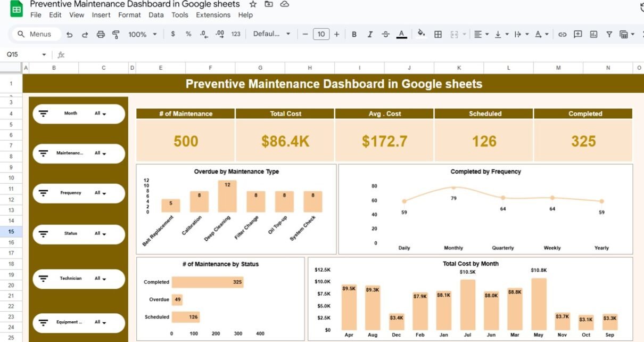Open the Format menu
Image resolution: width=644 pixels, height=342 pixels.
(x=129, y=15)
